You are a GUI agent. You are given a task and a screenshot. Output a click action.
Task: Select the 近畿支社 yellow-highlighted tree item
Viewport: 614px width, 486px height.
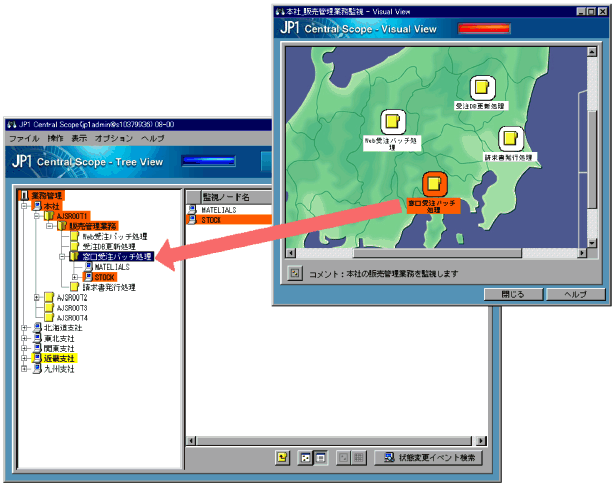tap(60, 358)
